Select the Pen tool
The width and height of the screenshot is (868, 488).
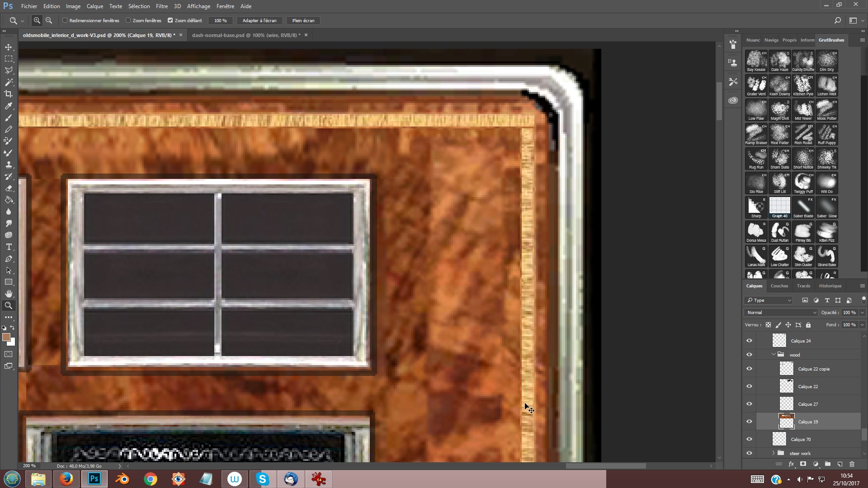tap(9, 258)
